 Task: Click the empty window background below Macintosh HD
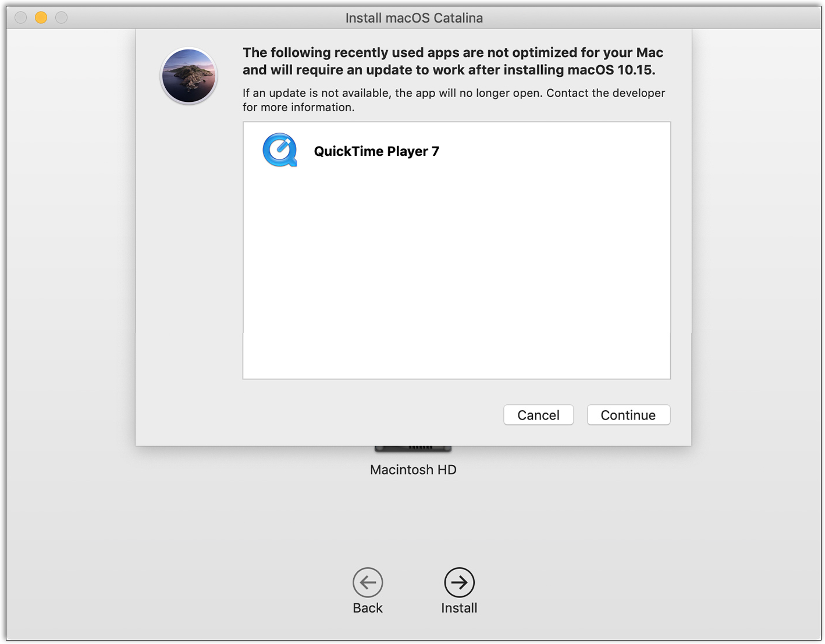click(413, 524)
